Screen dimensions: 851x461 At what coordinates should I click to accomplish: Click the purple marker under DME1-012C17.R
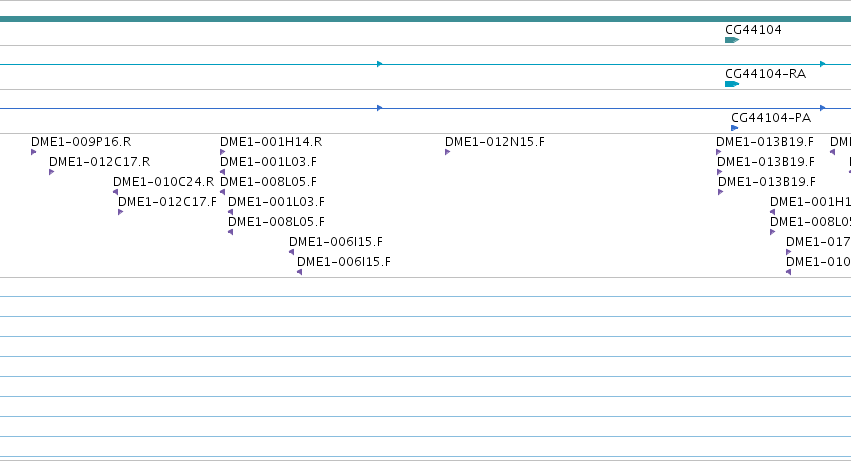coord(52,172)
